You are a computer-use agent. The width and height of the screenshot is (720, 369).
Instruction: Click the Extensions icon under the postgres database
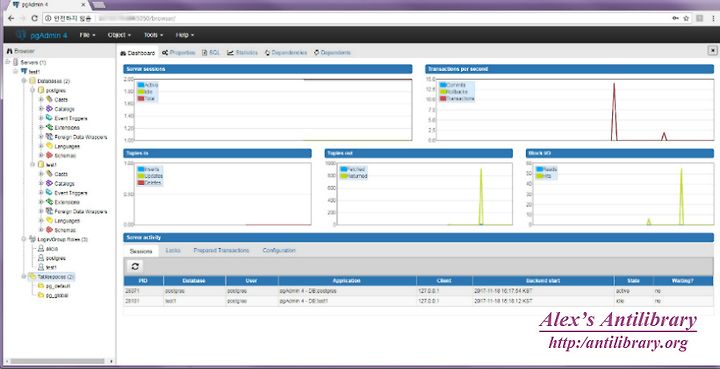pos(50,127)
